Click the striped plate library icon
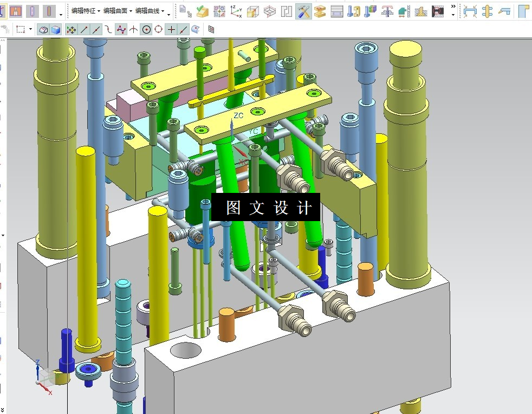The width and height of the screenshot is (532, 414). [x=337, y=11]
